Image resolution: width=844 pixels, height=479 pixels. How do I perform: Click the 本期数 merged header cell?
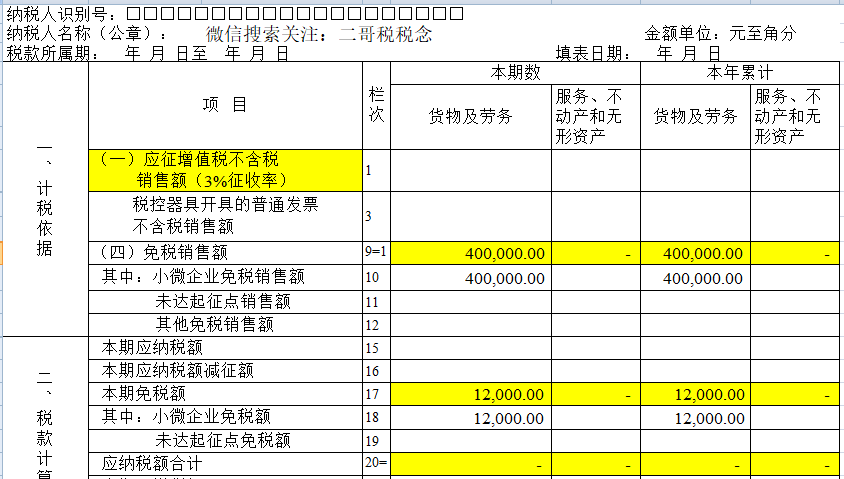515,74
